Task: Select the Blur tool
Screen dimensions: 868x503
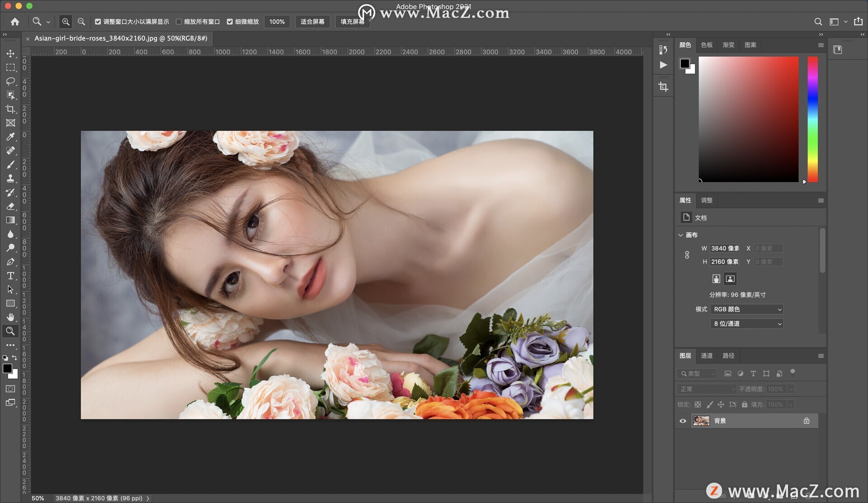Action: coord(10,234)
